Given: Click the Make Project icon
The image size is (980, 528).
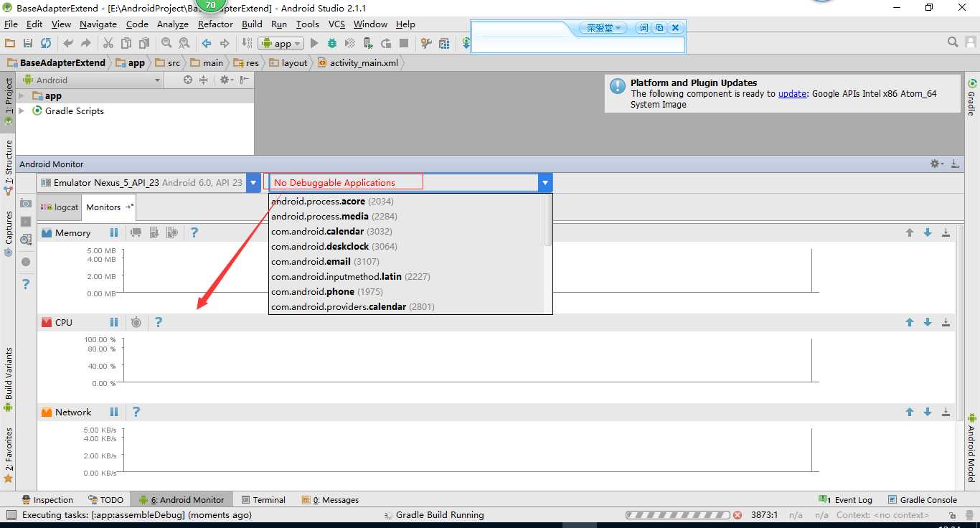Looking at the screenshot, I should coord(248,43).
